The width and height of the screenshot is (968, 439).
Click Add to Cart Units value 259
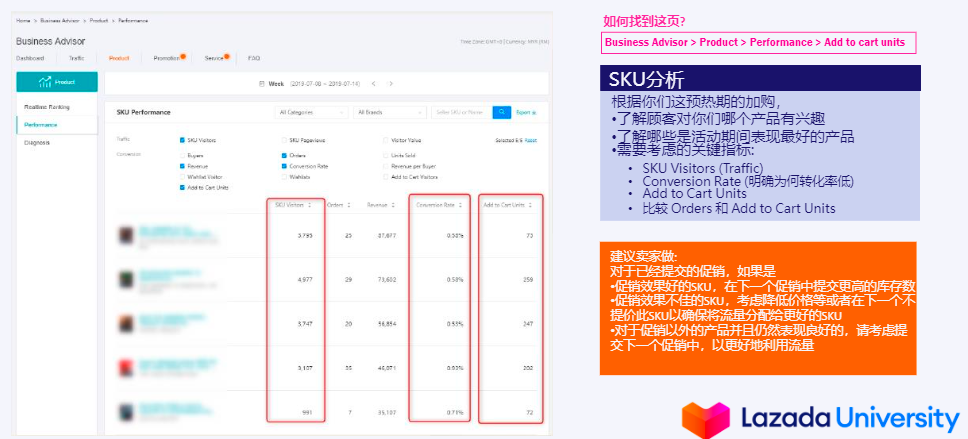[x=528, y=280]
